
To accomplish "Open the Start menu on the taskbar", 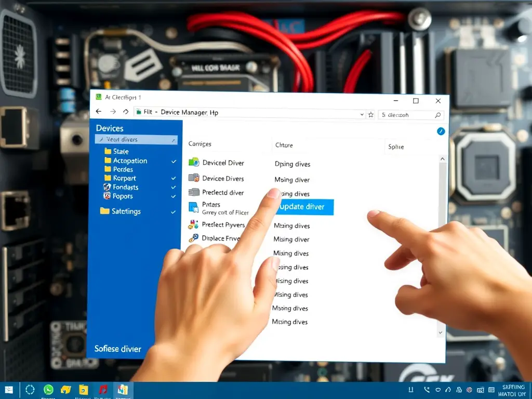I will coord(8,390).
